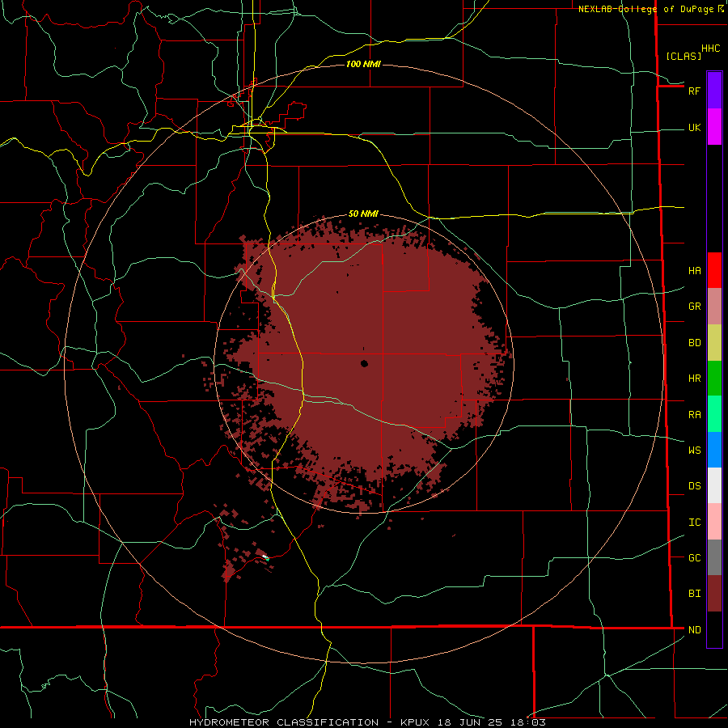The height and width of the screenshot is (728, 728).
Task: Select the WS legend label
Action: coord(695,450)
